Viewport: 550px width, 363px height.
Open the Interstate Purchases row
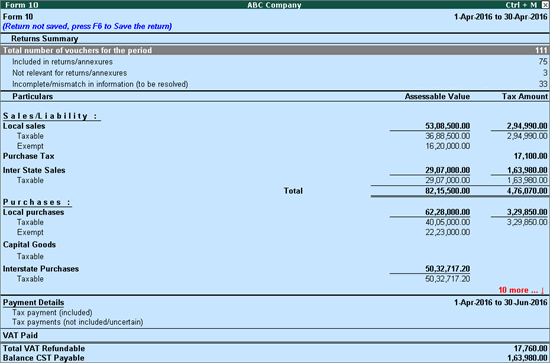(275, 269)
